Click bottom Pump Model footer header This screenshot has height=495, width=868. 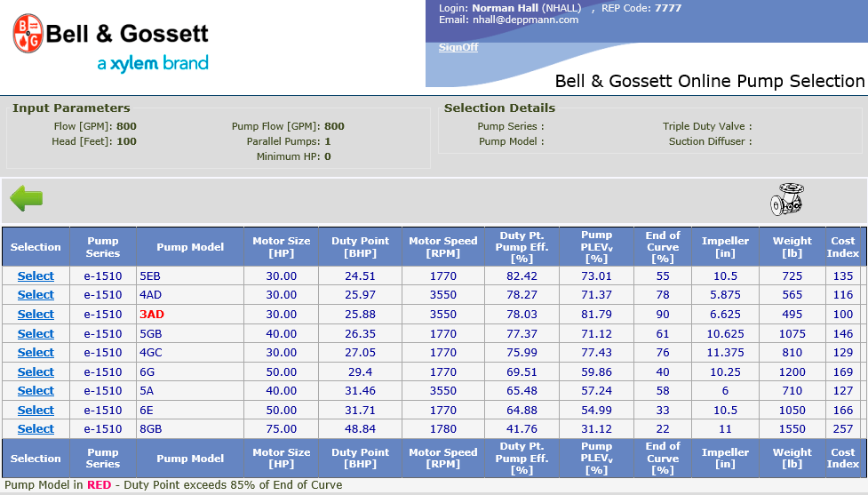pyautogui.click(x=190, y=459)
